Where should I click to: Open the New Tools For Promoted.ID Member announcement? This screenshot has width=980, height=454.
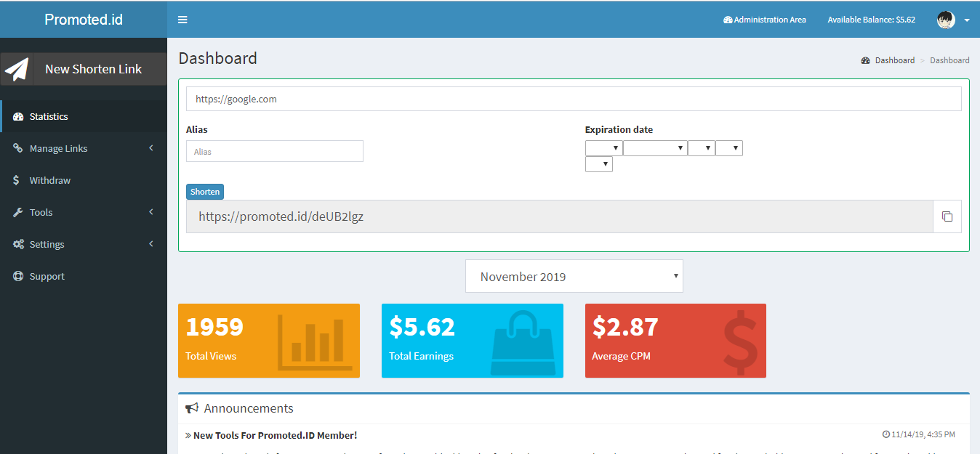[x=275, y=435]
